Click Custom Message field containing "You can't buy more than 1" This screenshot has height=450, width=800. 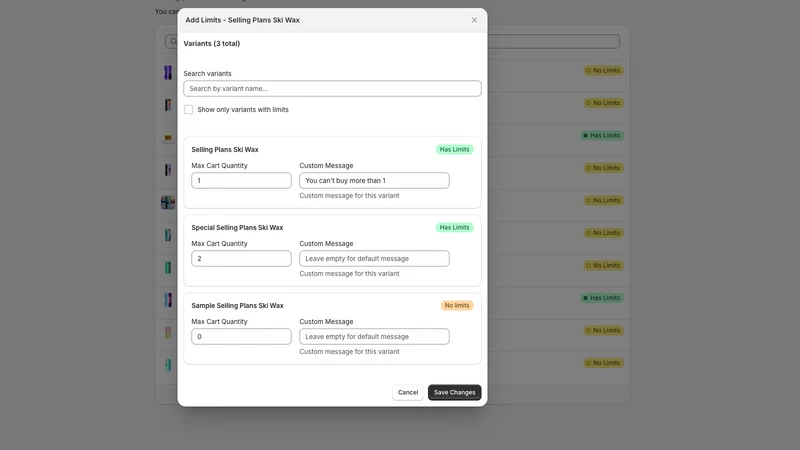(374, 181)
